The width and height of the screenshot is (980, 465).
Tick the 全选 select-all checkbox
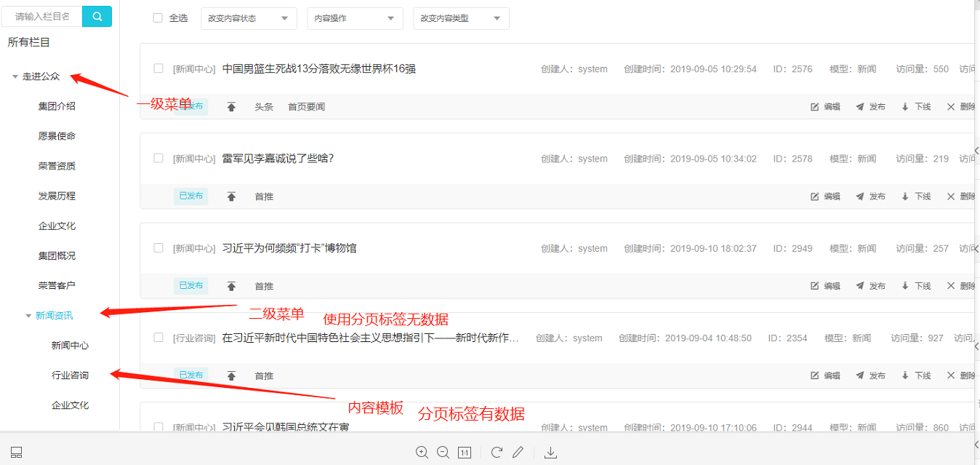pyautogui.click(x=158, y=18)
